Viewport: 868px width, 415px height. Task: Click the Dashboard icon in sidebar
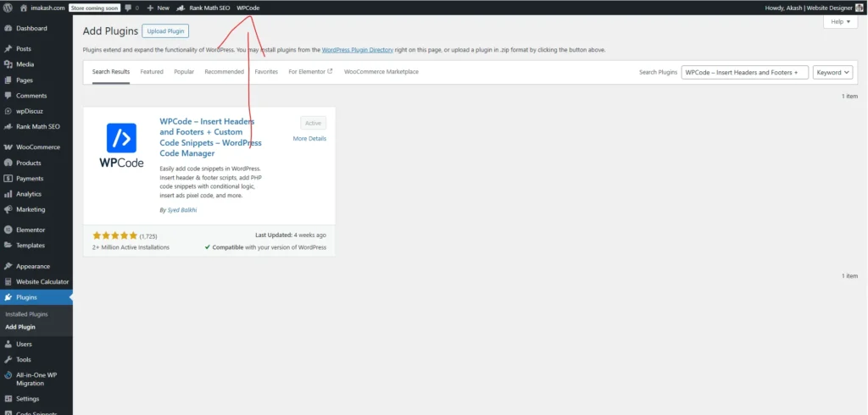8,29
